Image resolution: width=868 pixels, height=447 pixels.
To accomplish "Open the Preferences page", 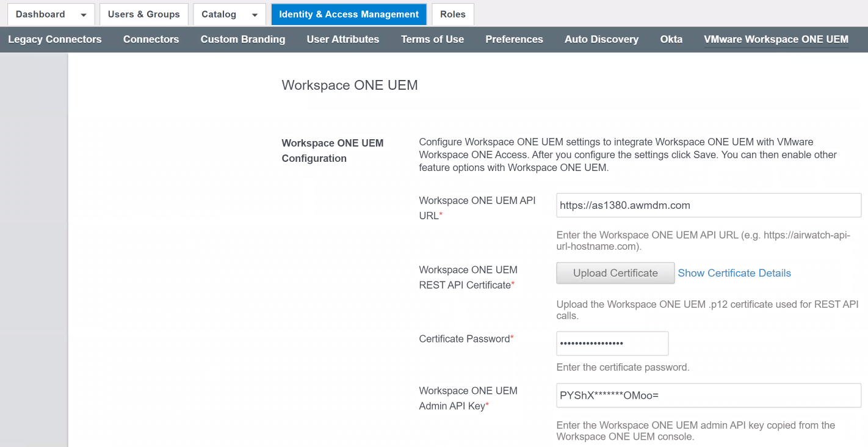I will [514, 39].
